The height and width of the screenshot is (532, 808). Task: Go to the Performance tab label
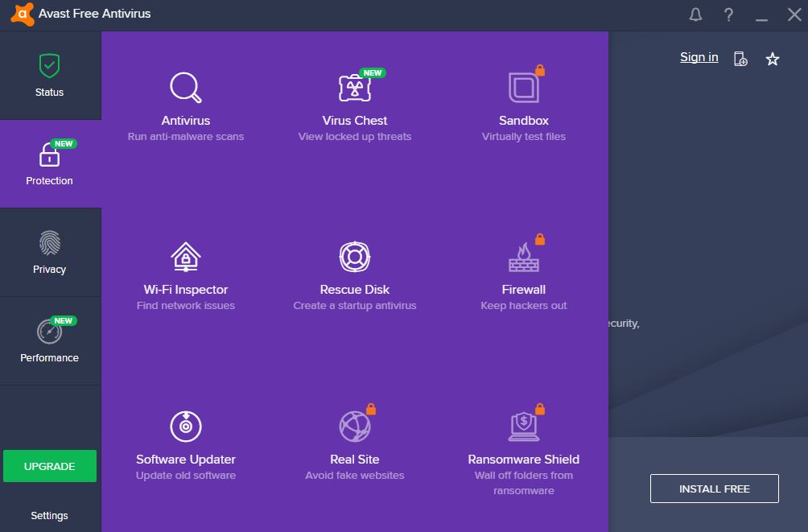pyautogui.click(x=49, y=358)
